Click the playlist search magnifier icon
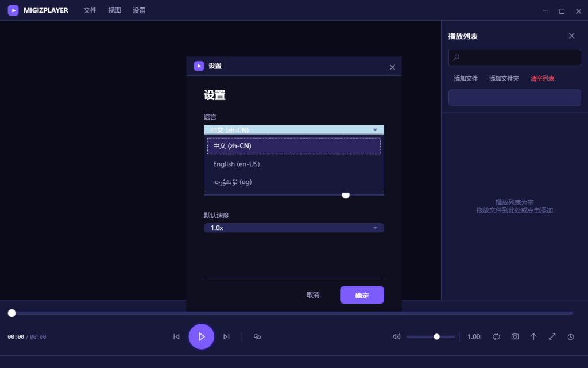Image resolution: width=588 pixels, height=368 pixels. coord(456,57)
